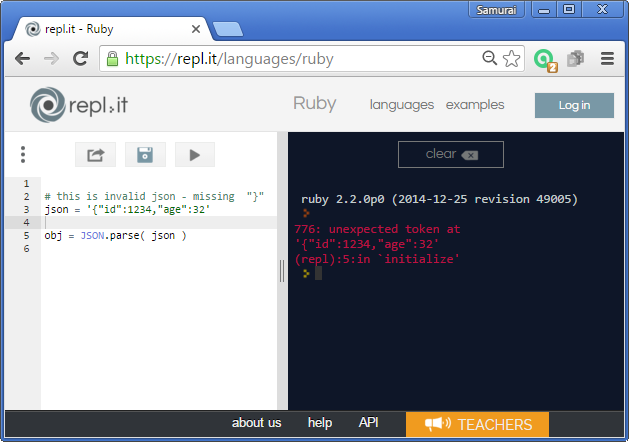The image size is (629, 442).
Task: Click empty editor line 4
Action: tap(160, 223)
